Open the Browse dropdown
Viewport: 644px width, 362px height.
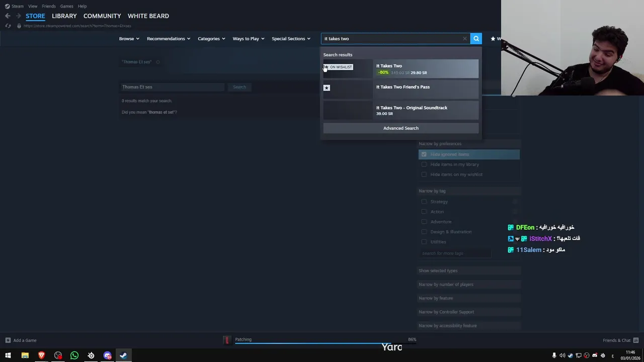(x=129, y=39)
